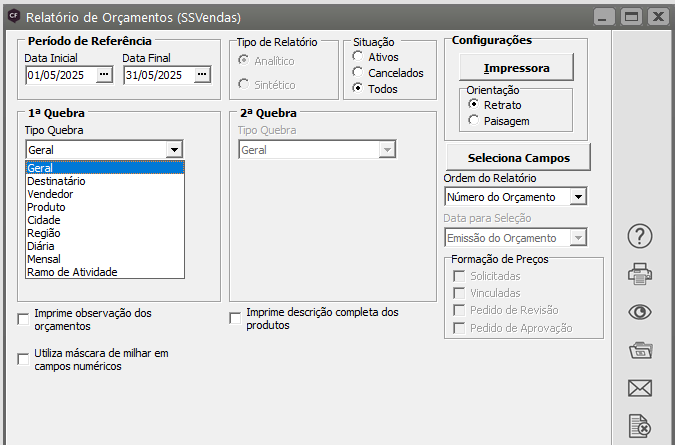675x445 pixels.
Task: Click into the Data Inicial date field
Action: [x=60, y=74]
